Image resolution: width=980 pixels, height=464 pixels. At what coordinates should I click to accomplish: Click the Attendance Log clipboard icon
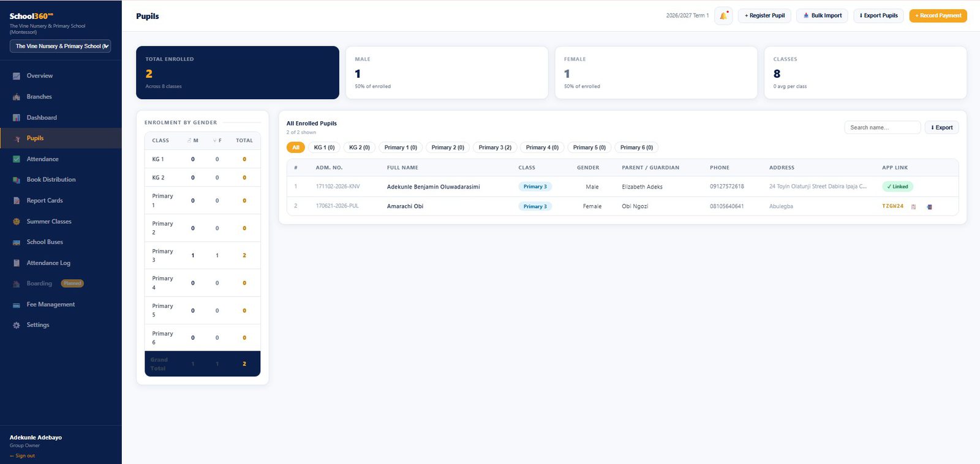17,263
